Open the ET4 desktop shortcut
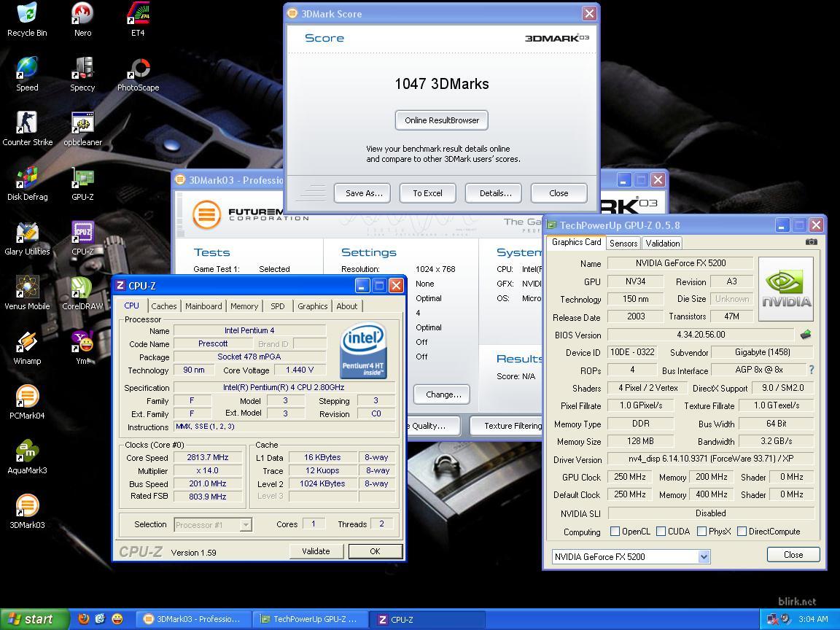Screen dimensions: 840x630 click(x=138, y=20)
